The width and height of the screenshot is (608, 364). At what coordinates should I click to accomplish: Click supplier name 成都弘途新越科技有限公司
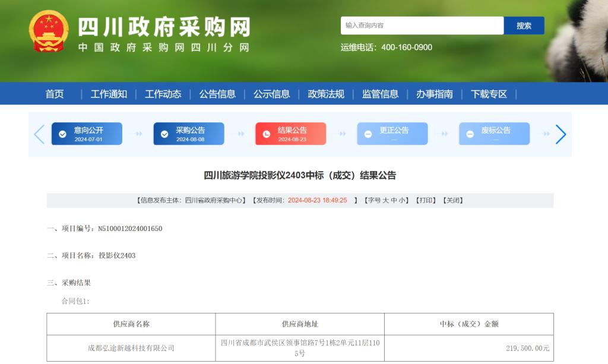tap(131, 348)
